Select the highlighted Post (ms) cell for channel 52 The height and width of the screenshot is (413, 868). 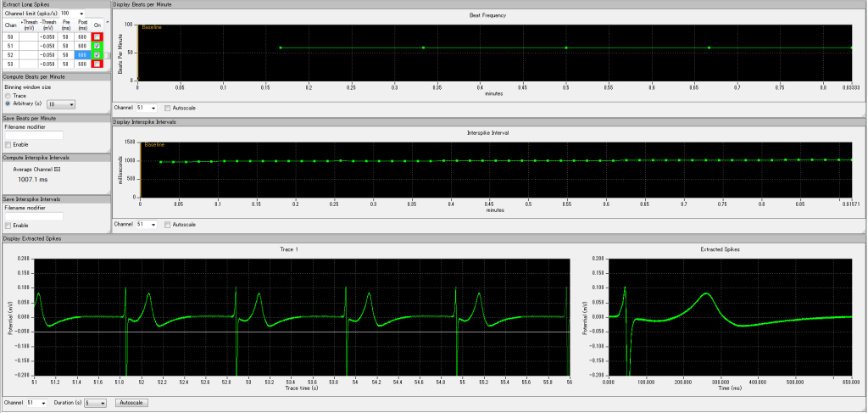(82, 55)
